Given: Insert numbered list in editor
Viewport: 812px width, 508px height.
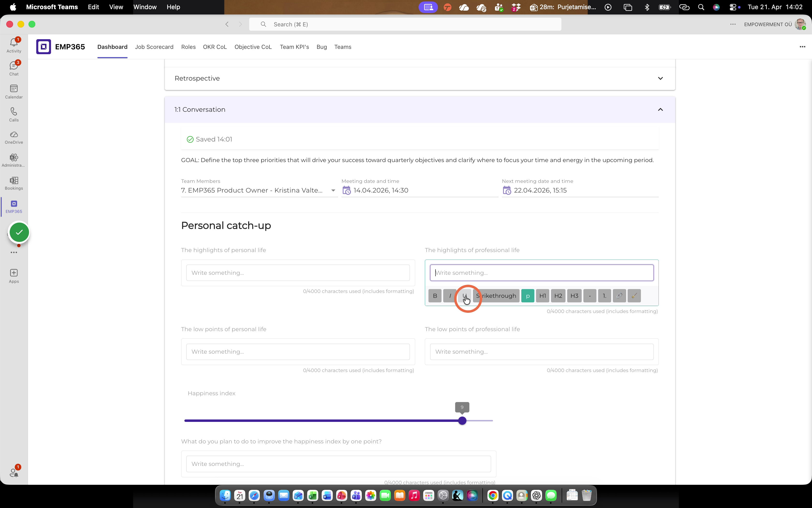Looking at the screenshot, I should click(604, 296).
